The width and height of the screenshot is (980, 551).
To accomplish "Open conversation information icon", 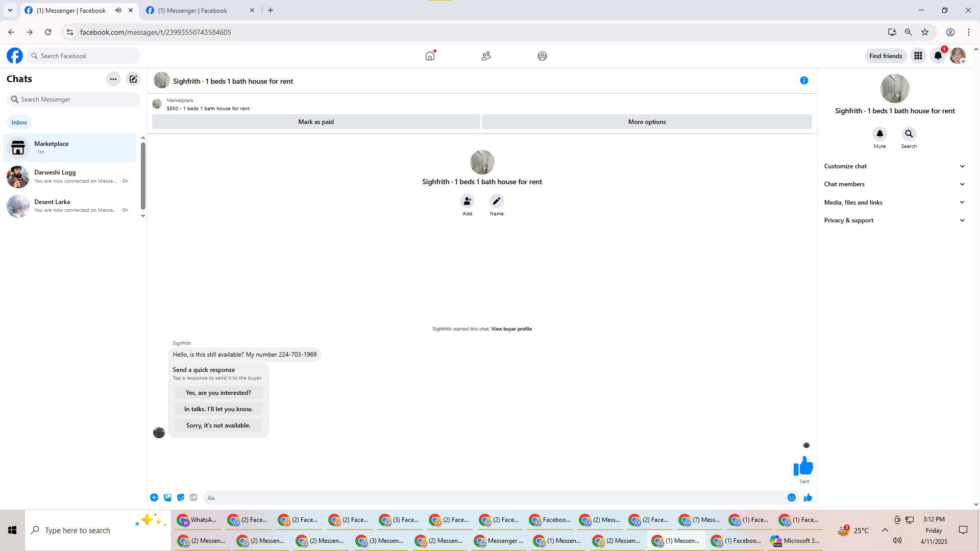I will (x=804, y=81).
